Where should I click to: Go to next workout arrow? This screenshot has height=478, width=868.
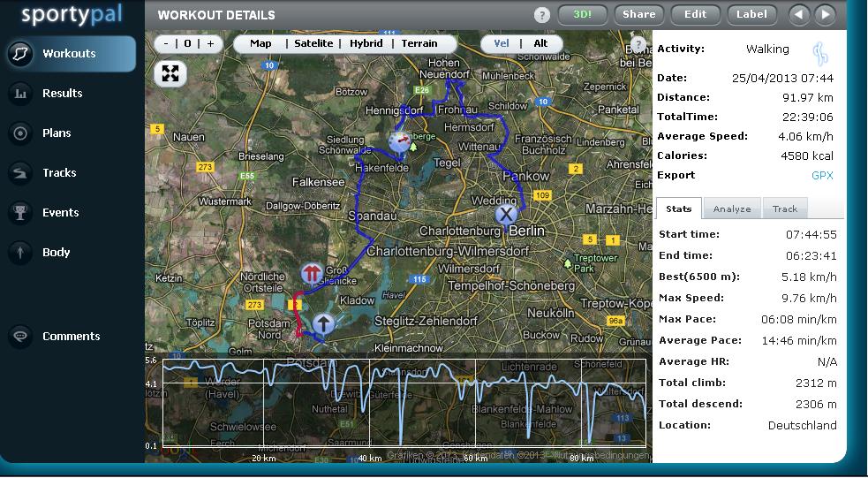[x=825, y=14]
